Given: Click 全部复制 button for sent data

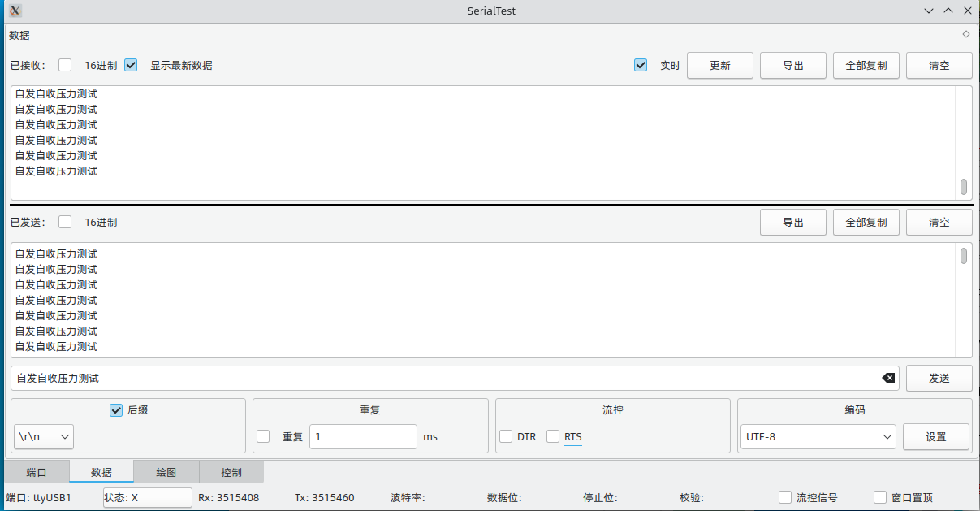Looking at the screenshot, I should click(866, 223).
